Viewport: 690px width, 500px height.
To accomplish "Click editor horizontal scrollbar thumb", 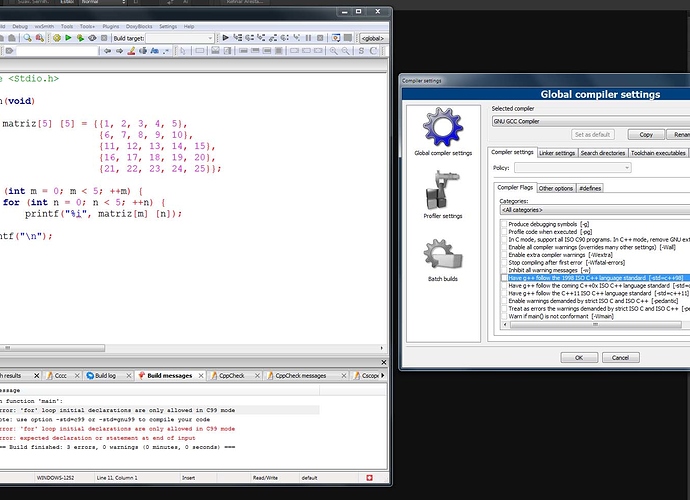I will (x=52, y=348).
